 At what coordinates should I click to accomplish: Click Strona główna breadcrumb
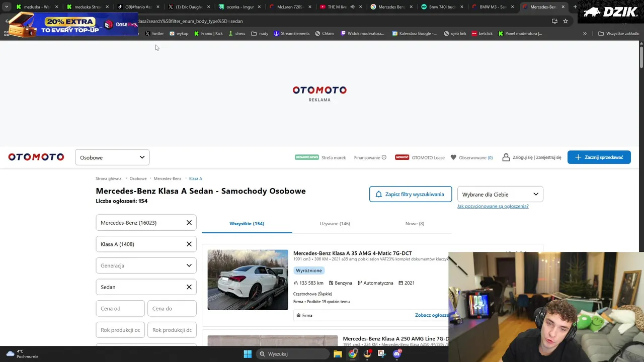pos(109,178)
